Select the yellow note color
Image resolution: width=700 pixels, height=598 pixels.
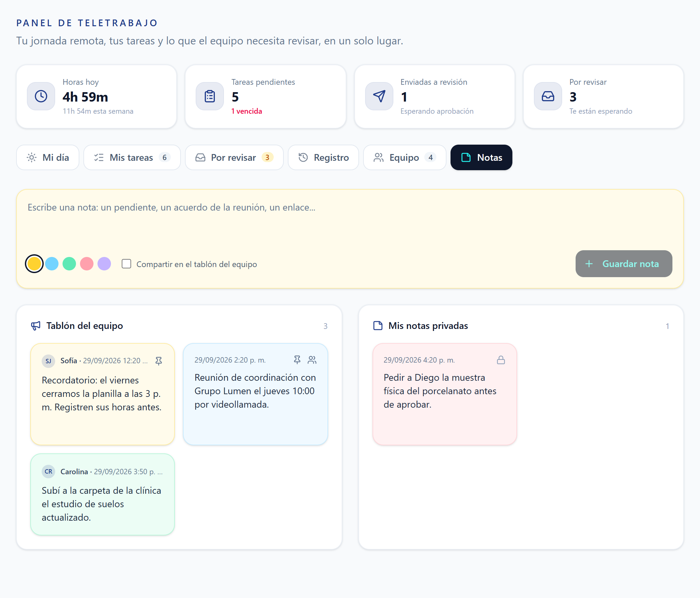(34, 264)
